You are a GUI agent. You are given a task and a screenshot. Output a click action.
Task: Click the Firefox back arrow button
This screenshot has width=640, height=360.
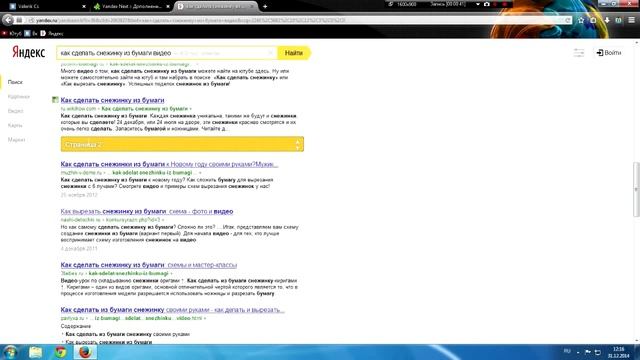(8, 20)
